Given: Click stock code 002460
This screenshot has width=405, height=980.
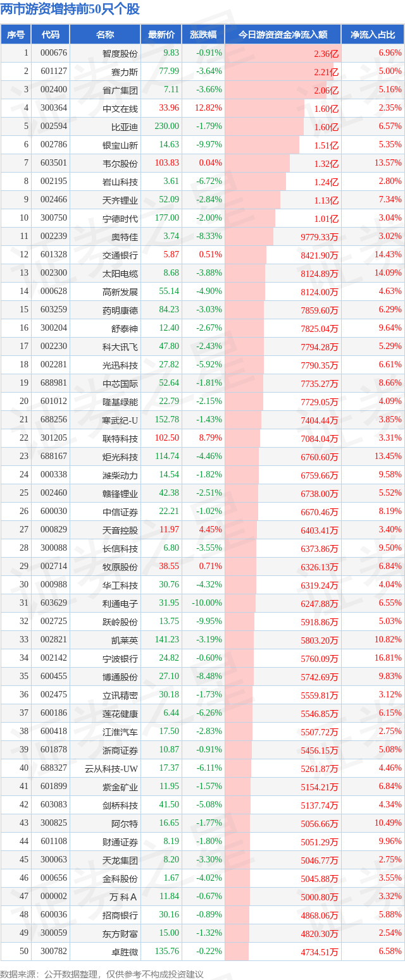Looking at the screenshot, I should (x=54, y=493).
